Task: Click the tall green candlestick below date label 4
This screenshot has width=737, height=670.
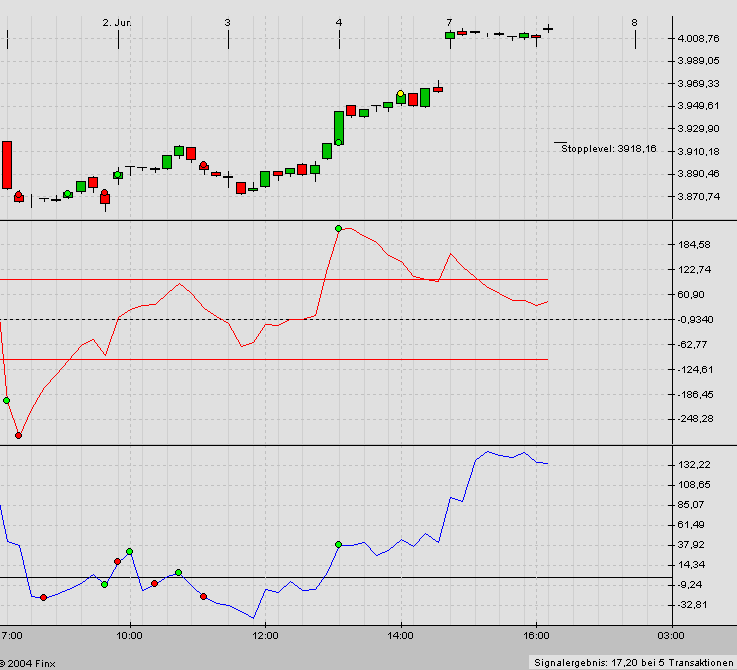Action: coord(339,128)
